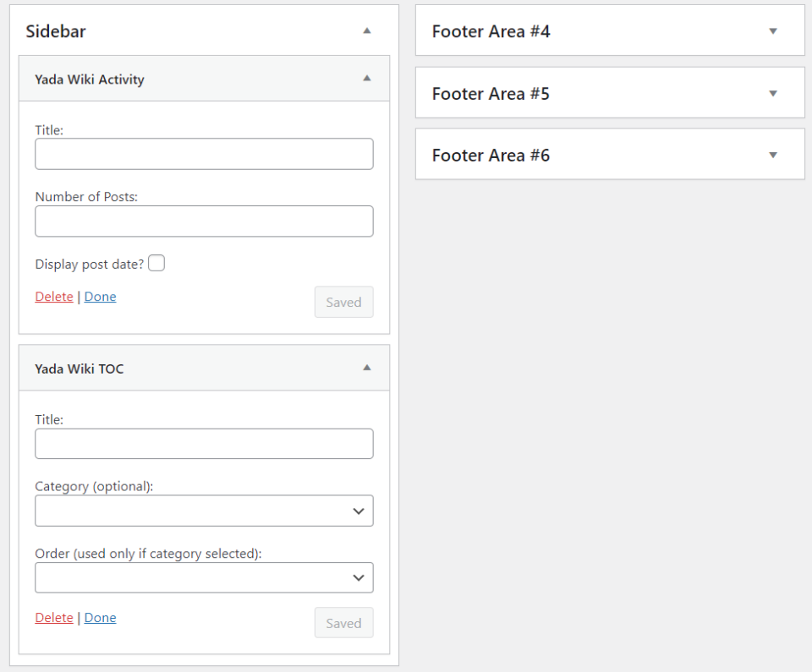Expand Footer Area #5 panel arrow
812x672 pixels.
[772, 93]
